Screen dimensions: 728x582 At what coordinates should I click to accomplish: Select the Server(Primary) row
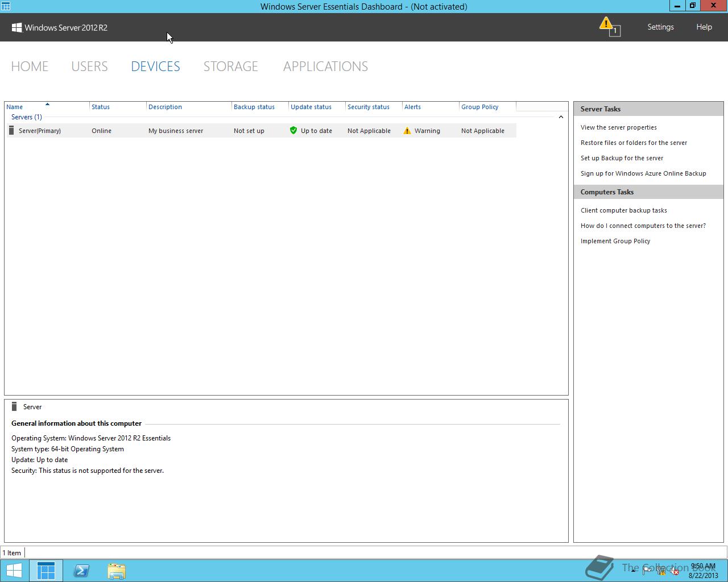coord(261,131)
